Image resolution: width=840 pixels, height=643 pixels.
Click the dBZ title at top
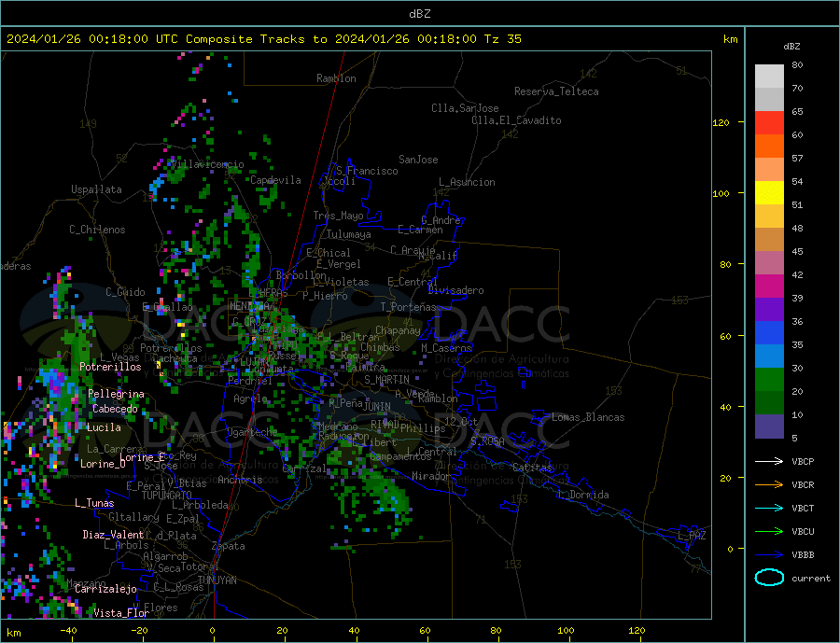419,14
